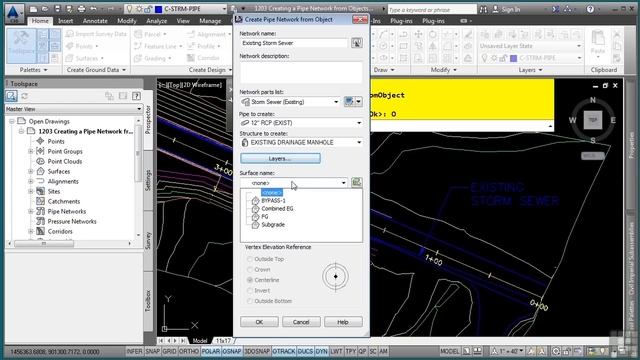Open the Network parts list dropdown

pos(336,102)
